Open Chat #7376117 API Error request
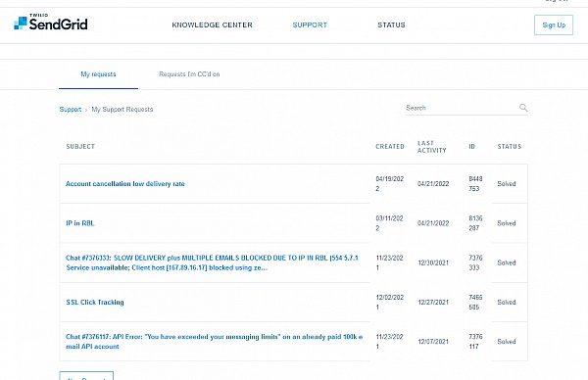 [214, 342]
